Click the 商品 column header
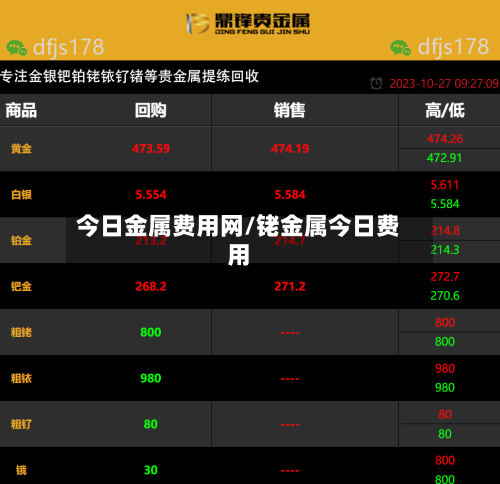The width and height of the screenshot is (500, 484). coord(21,110)
